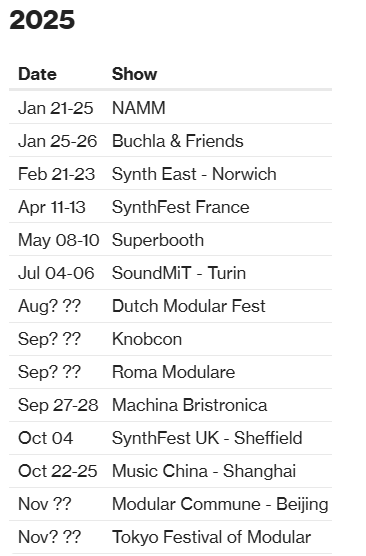Click the May 08-10 date cell
Image resolution: width=366 pixels, height=556 pixels.
59,240
